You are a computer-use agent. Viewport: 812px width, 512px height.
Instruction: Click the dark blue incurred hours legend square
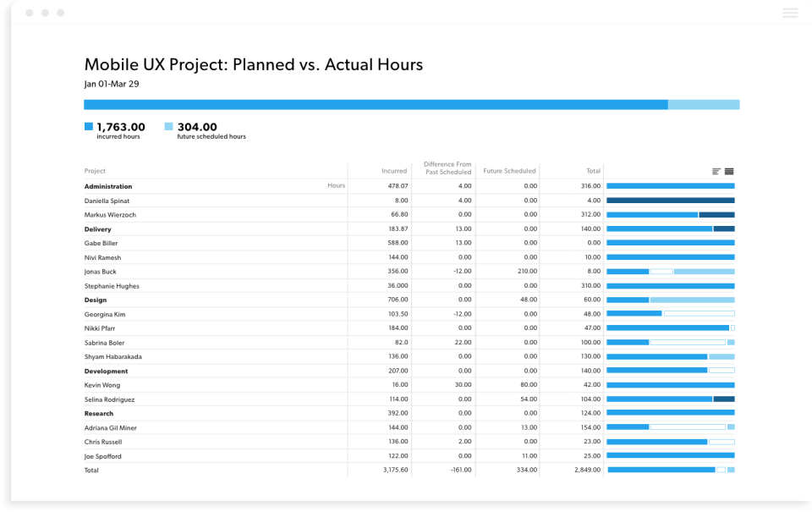(x=88, y=126)
